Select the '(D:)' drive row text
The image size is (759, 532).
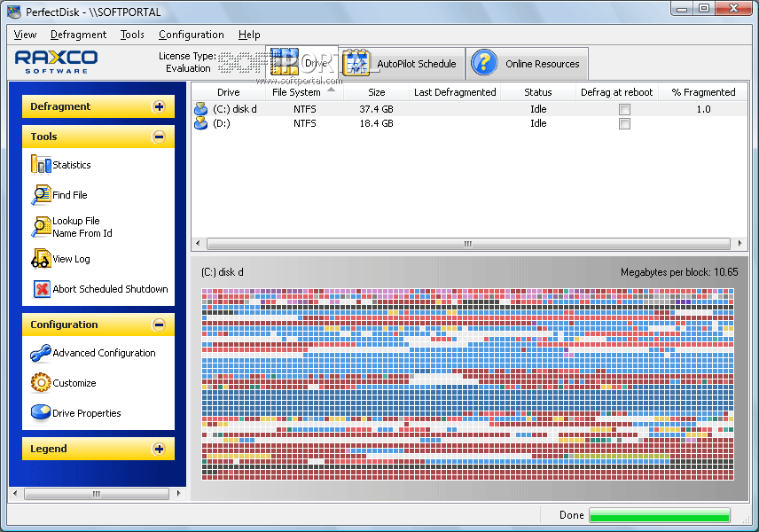pyautogui.click(x=222, y=123)
